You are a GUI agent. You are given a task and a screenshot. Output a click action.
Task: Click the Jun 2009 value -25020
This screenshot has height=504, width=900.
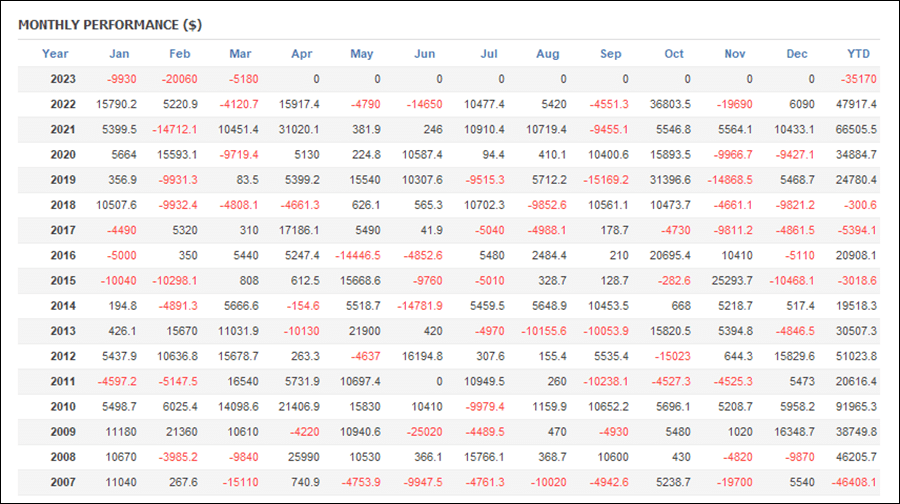click(x=424, y=432)
